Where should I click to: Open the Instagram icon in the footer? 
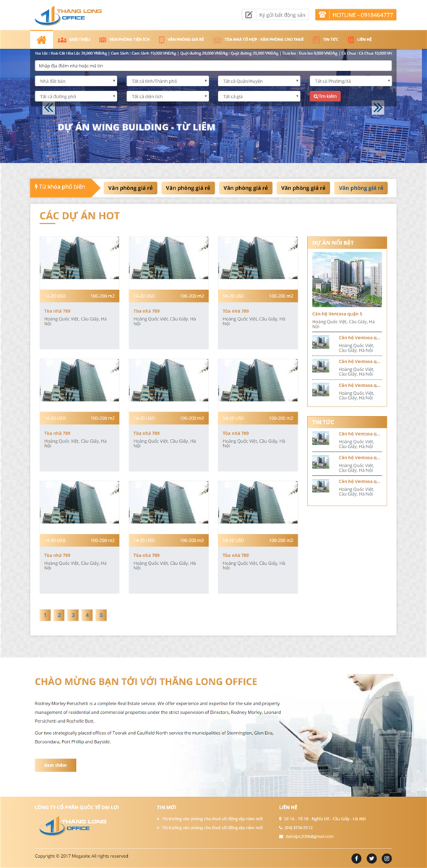387,858
